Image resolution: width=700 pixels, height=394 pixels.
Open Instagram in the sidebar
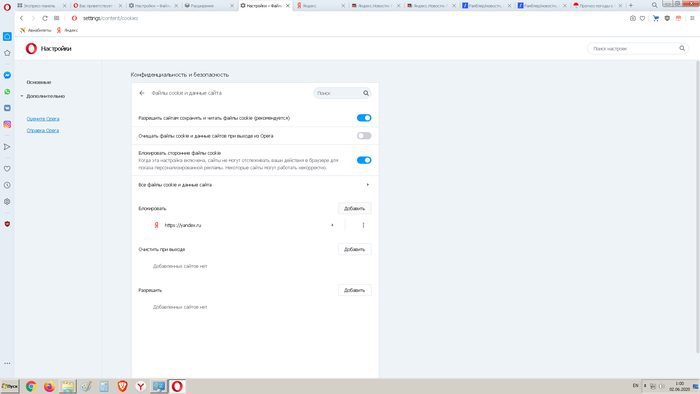point(7,124)
